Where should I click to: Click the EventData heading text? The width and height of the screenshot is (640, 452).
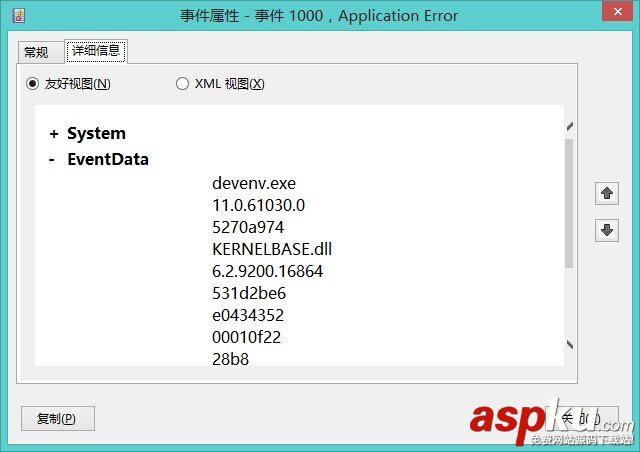108,160
